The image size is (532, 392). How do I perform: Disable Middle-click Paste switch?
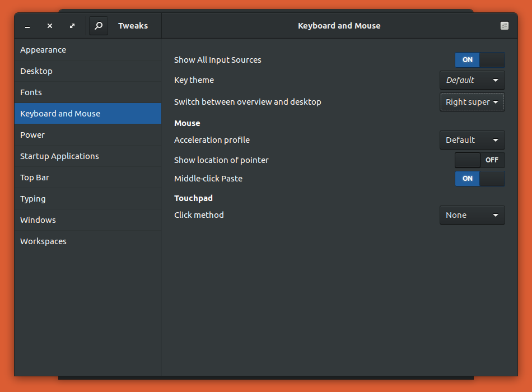(480, 179)
